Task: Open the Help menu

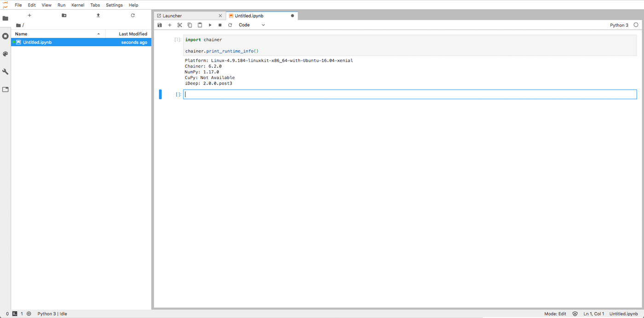Action: (x=133, y=5)
